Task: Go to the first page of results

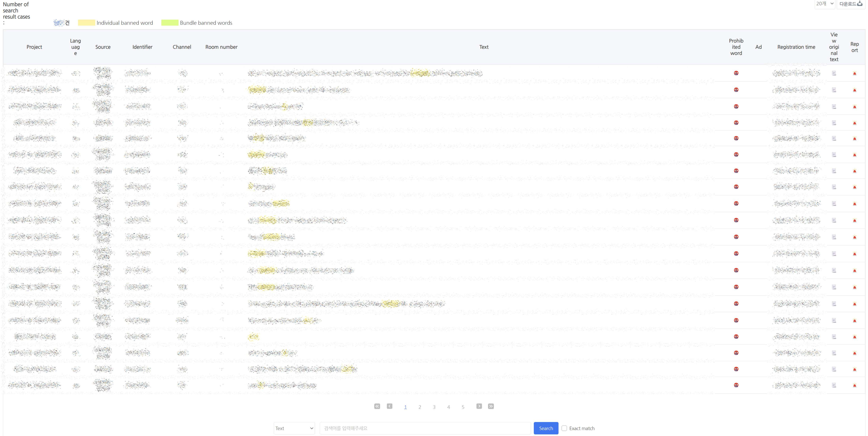Action: [377, 406]
